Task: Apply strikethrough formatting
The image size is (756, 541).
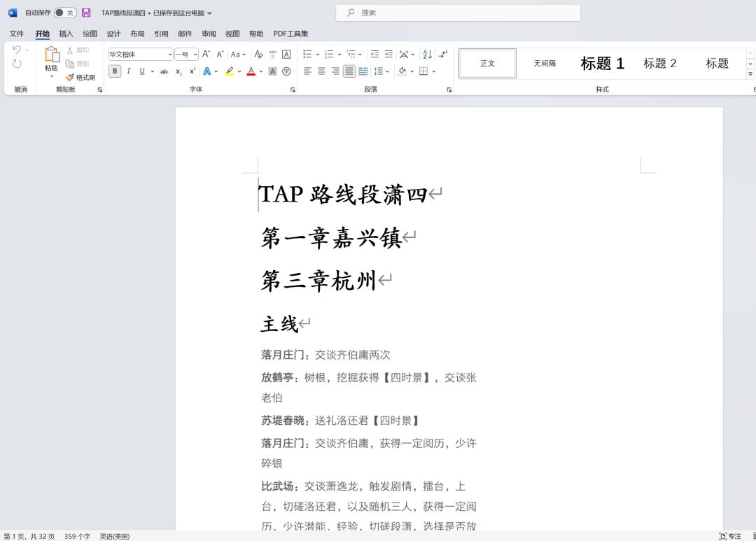Action: tap(164, 71)
